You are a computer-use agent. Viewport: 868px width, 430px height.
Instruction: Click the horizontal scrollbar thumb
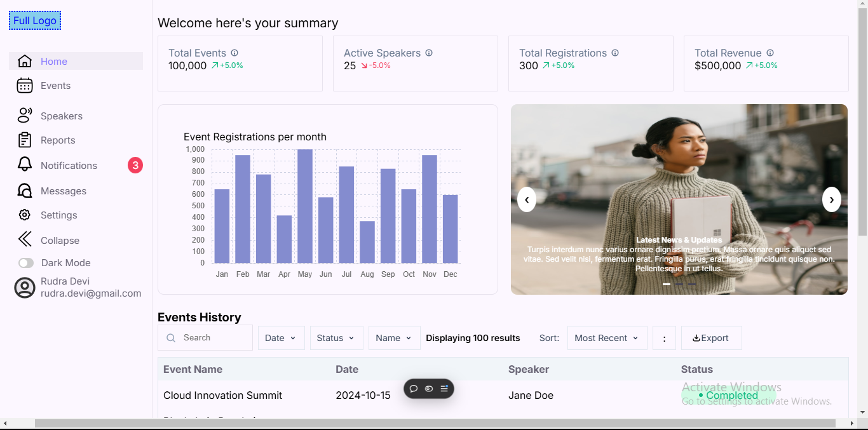(x=435, y=423)
